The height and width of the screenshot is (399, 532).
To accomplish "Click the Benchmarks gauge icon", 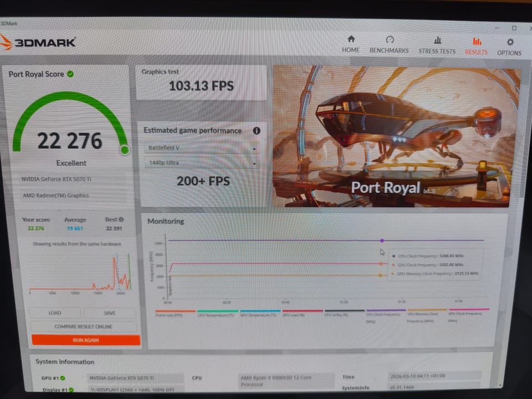I will [390, 40].
